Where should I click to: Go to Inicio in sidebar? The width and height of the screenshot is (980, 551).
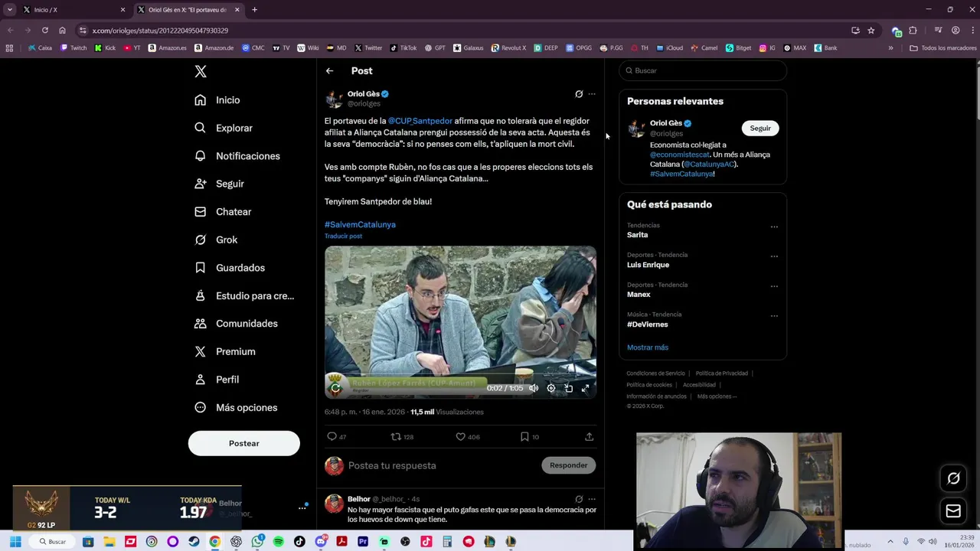217,100
